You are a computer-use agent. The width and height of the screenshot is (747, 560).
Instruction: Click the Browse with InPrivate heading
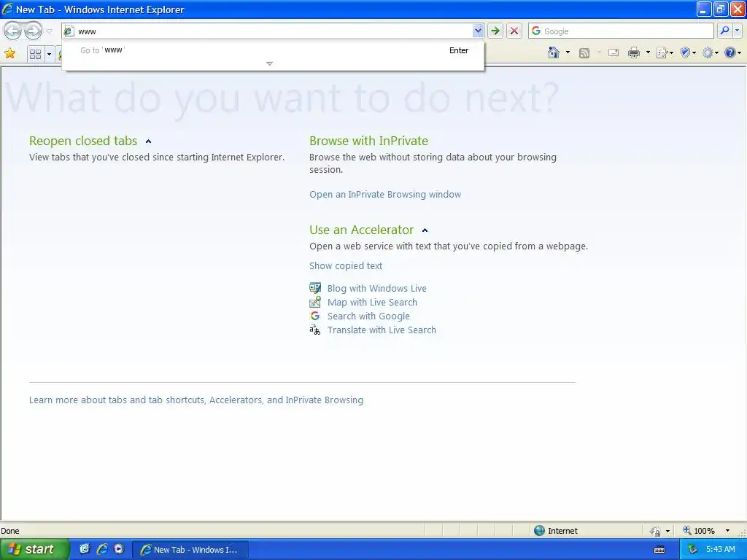click(x=368, y=141)
